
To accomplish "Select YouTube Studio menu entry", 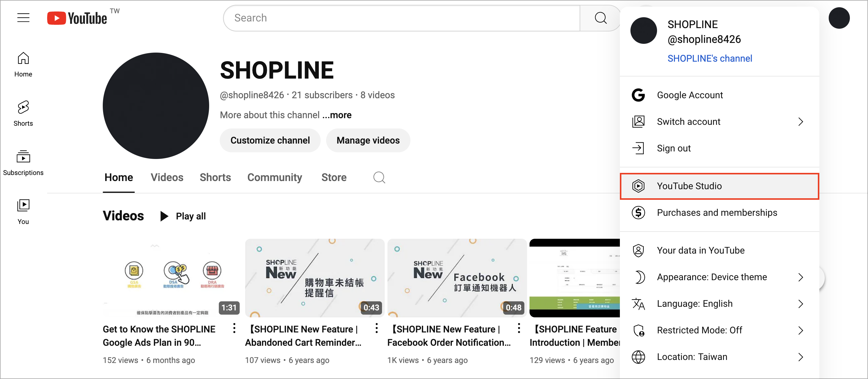I will [719, 186].
